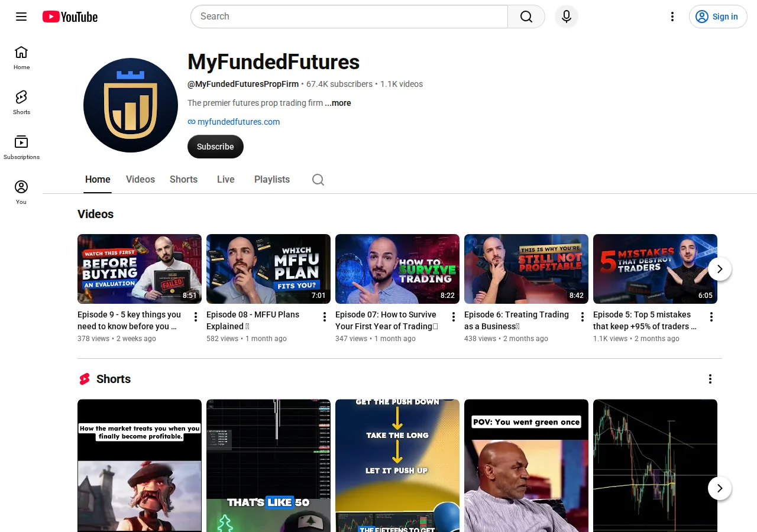Open Episode 6 Treating Trading title
Screen dimensions: 757x532
516,320
